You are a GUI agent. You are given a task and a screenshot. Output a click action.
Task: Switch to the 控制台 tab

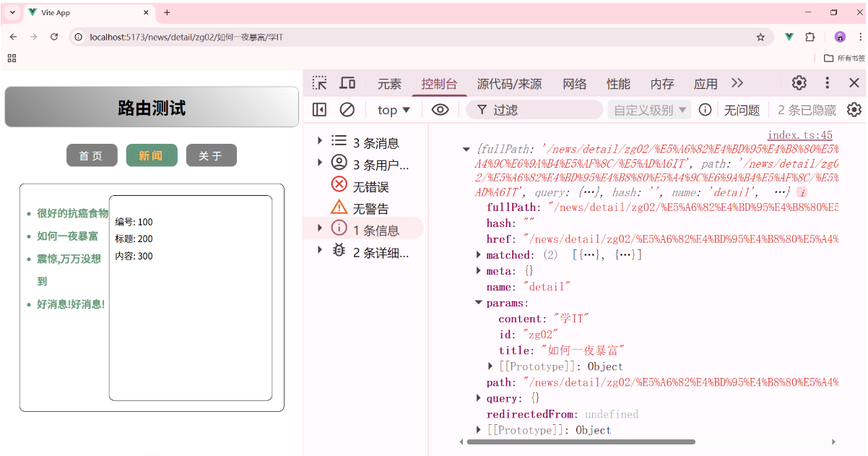click(440, 84)
